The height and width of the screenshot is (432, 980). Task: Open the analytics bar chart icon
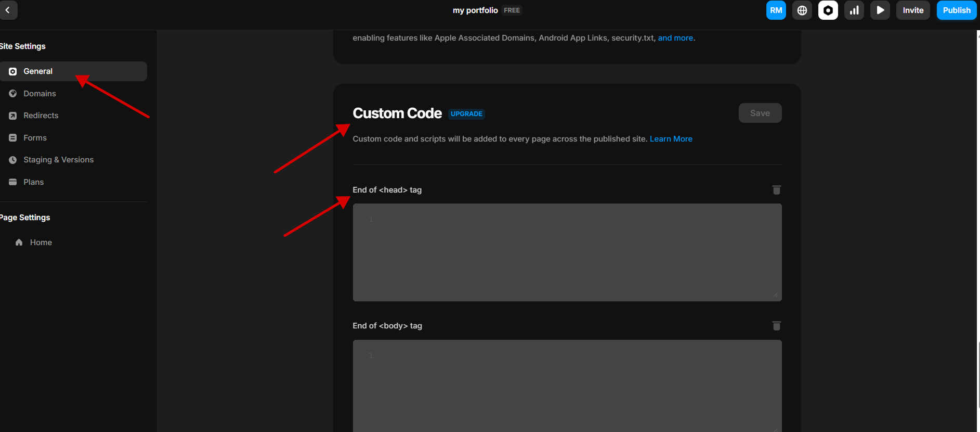tap(854, 10)
